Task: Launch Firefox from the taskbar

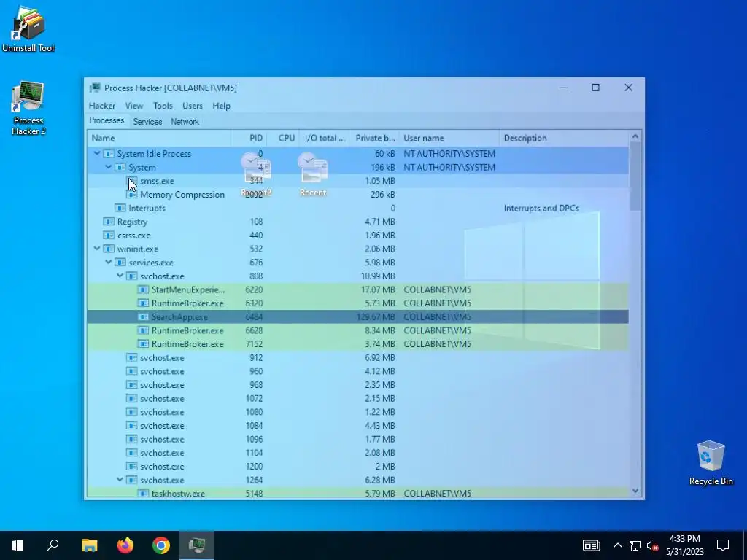Action: [x=125, y=545]
